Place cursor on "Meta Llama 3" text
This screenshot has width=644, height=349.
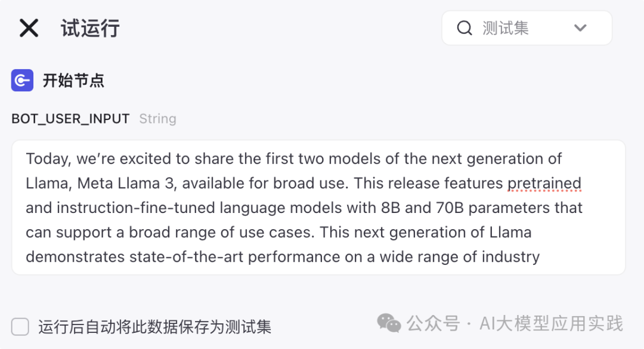pos(126,183)
